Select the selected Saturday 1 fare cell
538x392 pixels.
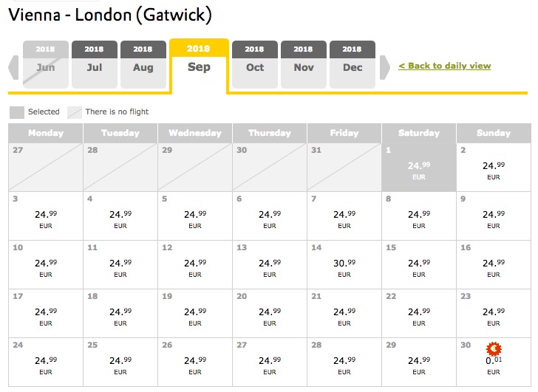tap(419, 168)
